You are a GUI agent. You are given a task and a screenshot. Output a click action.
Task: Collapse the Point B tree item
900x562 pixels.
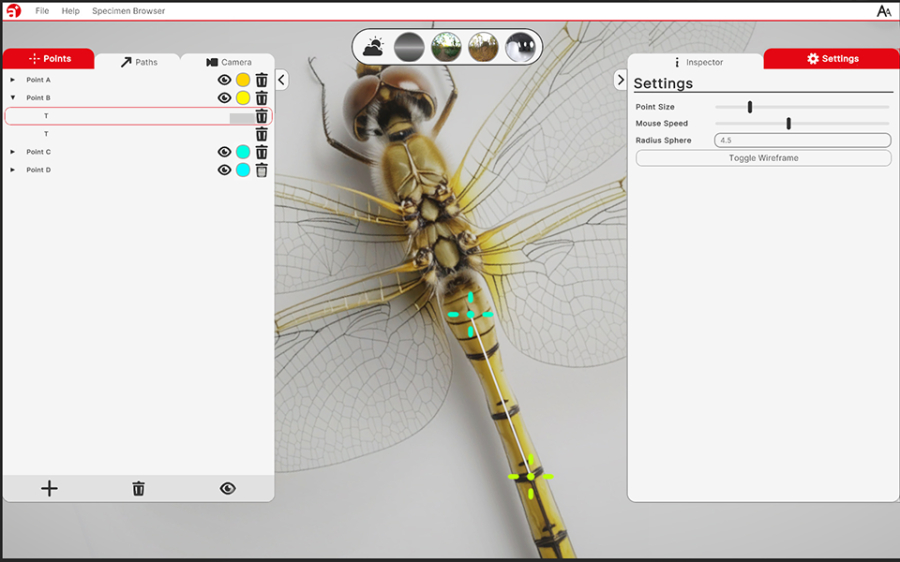pyautogui.click(x=13, y=98)
